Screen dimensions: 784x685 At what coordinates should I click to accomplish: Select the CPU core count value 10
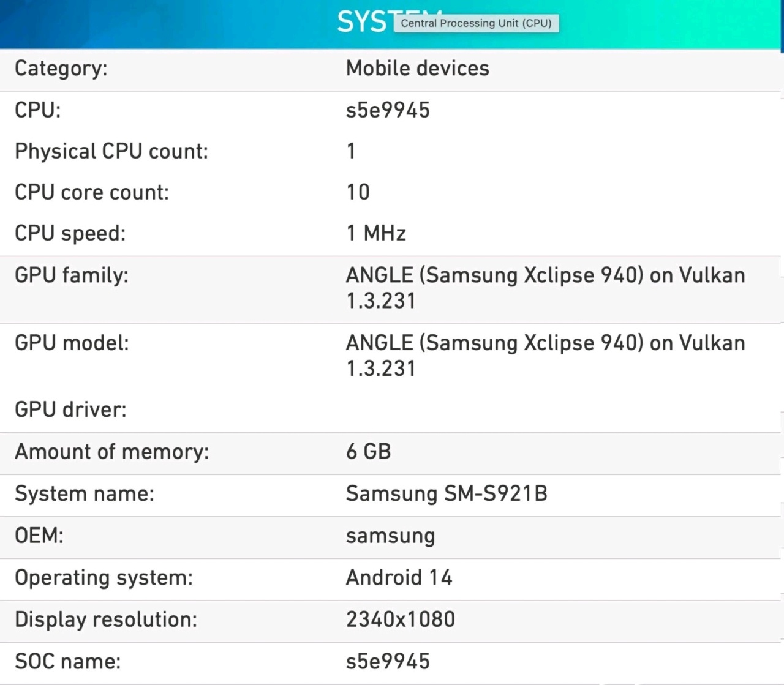click(x=359, y=192)
